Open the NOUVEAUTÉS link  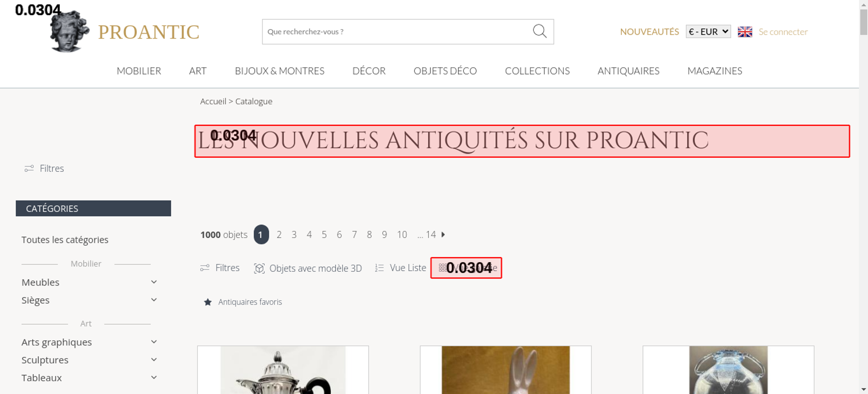(x=649, y=32)
